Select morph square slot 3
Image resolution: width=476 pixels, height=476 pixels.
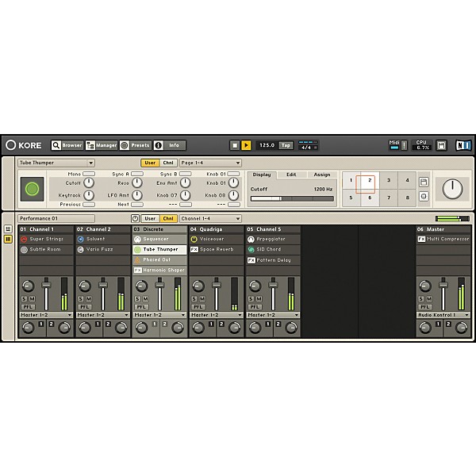point(389,180)
